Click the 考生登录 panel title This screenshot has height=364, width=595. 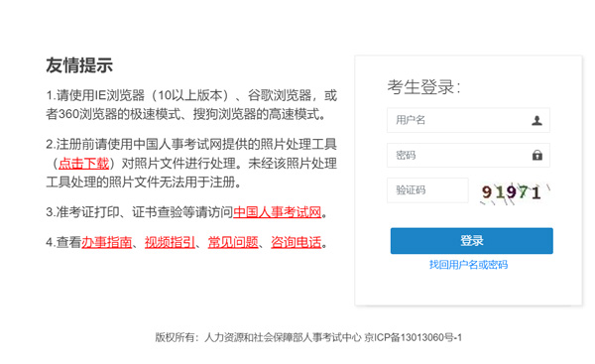[423, 87]
